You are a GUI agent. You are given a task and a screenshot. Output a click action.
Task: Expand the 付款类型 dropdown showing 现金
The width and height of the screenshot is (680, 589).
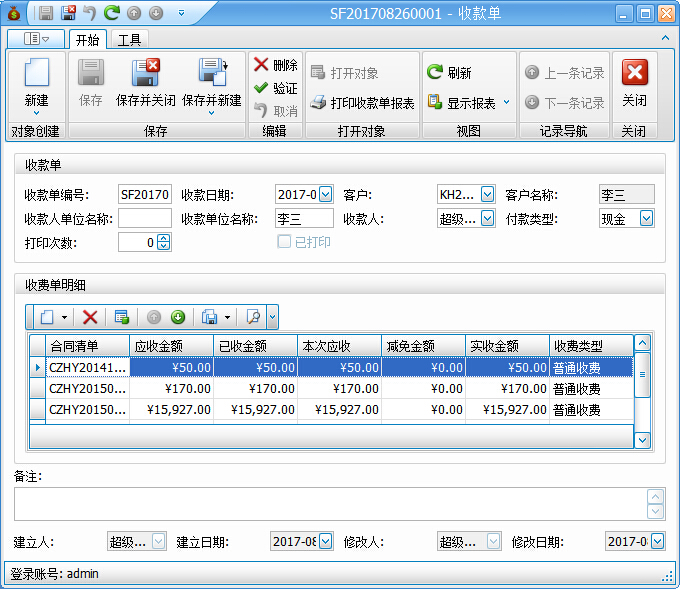(646, 218)
